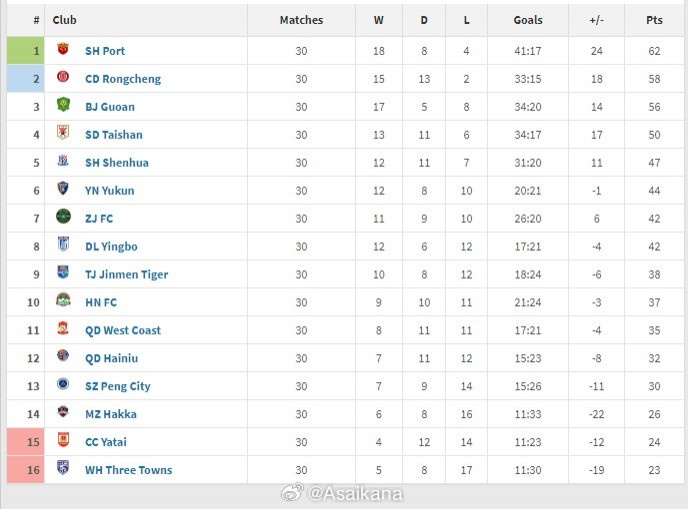Open the YN Yukun team link
The image size is (688, 509).
click(109, 190)
